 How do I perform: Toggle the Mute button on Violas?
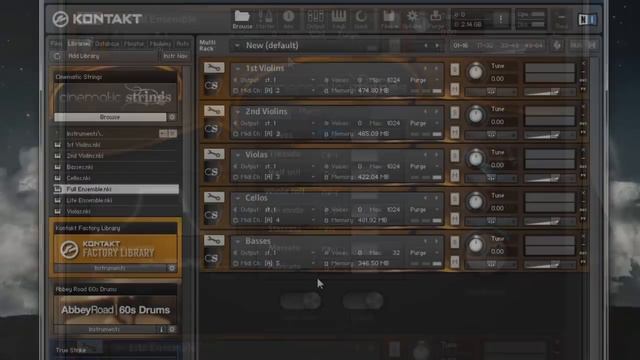455,176
